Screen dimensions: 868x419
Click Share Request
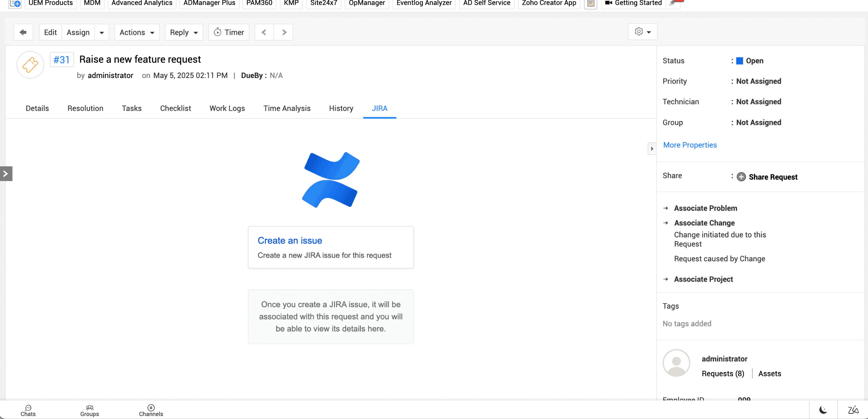pos(773,177)
